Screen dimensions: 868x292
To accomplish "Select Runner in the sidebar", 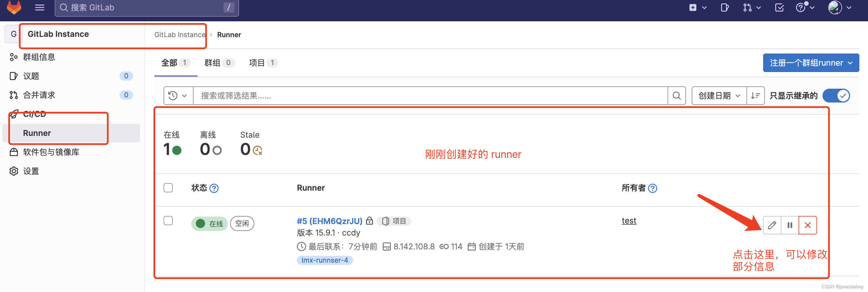I will [x=71, y=133].
